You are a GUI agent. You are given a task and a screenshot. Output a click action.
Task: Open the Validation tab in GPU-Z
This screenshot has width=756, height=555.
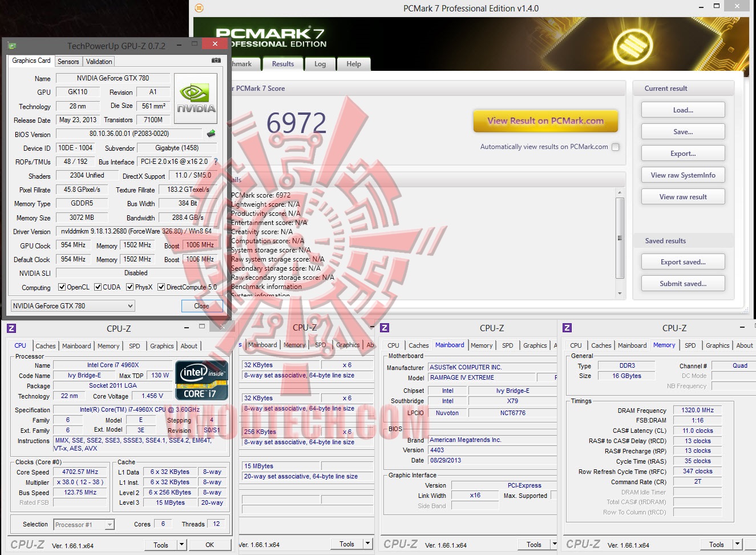point(99,62)
